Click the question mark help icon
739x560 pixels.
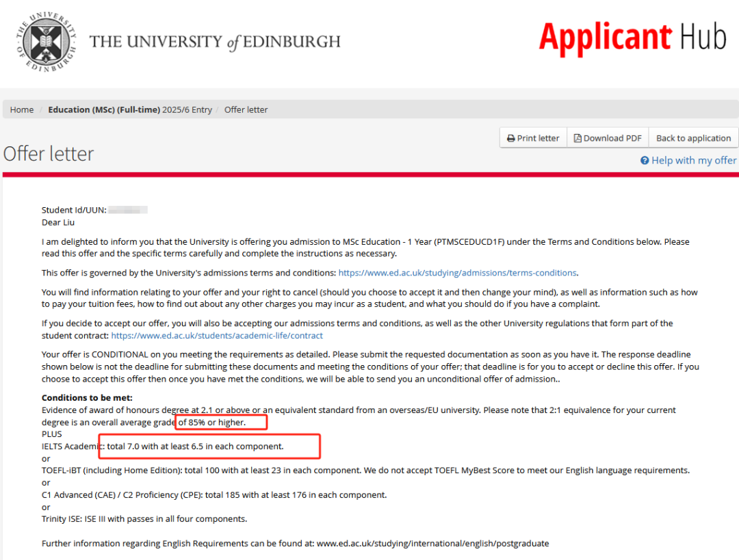645,161
